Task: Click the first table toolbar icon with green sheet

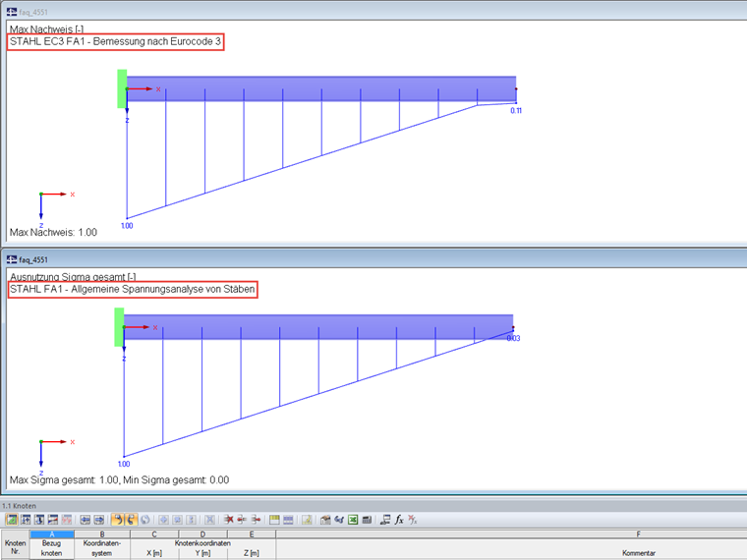Action: (12, 520)
